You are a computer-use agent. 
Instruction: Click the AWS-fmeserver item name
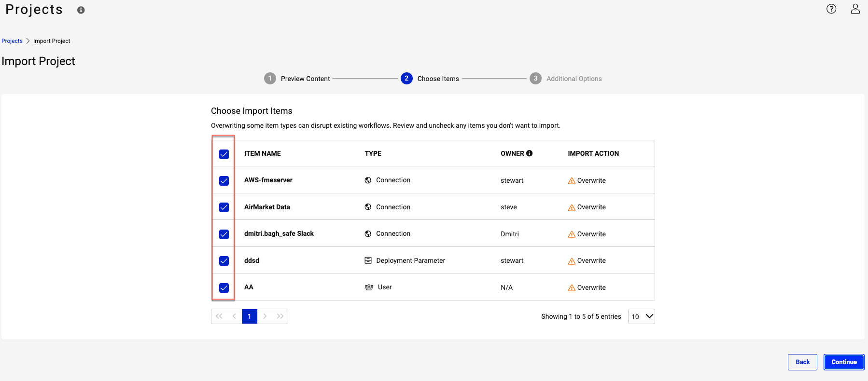click(x=268, y=180)
